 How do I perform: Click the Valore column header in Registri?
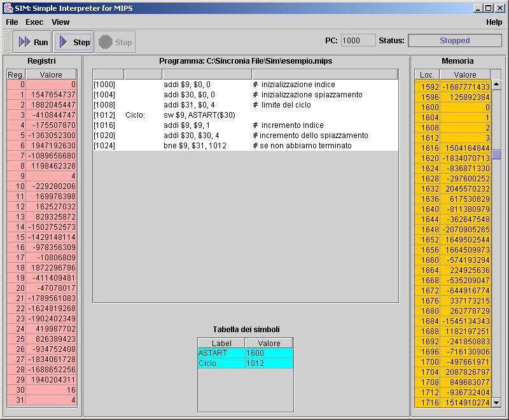tap(51, 74)
